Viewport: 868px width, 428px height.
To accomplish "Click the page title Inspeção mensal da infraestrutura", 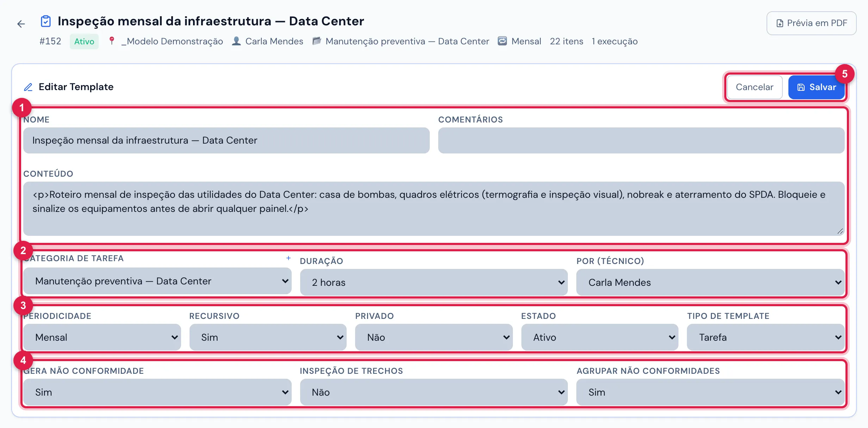I will 211,21.
